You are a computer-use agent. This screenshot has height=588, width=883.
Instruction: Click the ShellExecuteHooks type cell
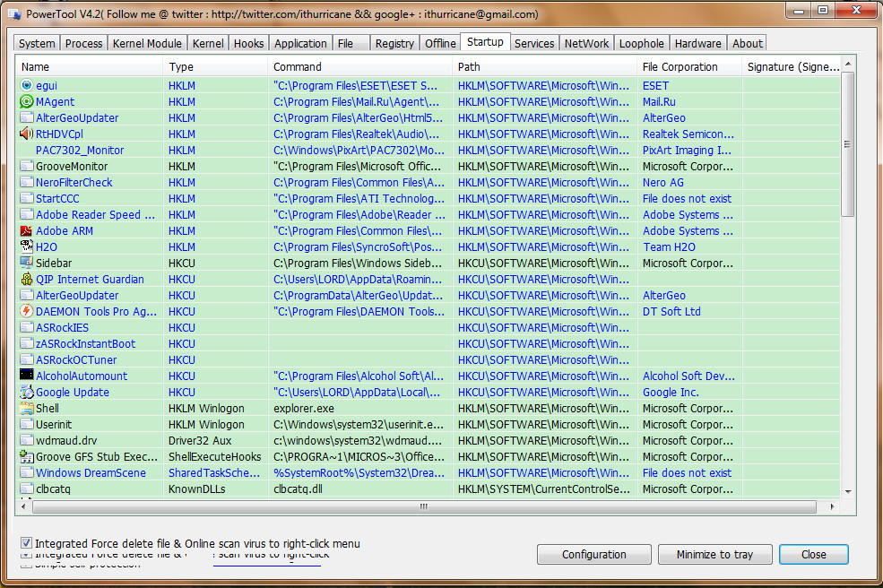(x=214, y=457)
